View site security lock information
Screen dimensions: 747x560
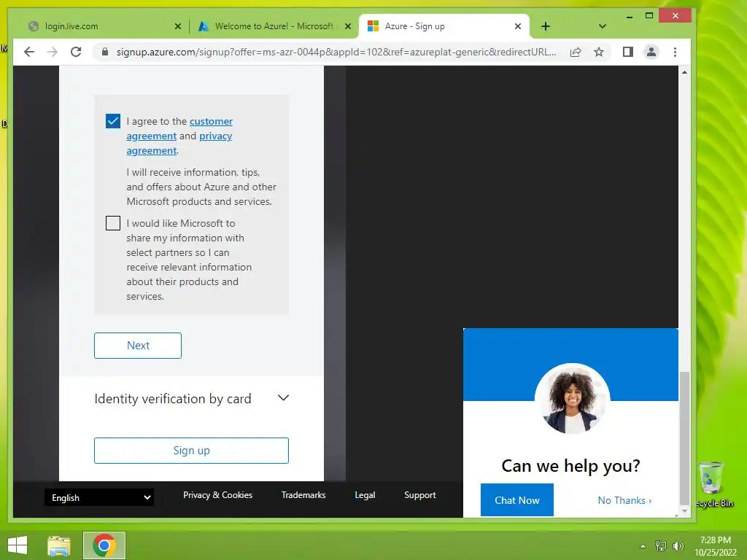point(105,52)
